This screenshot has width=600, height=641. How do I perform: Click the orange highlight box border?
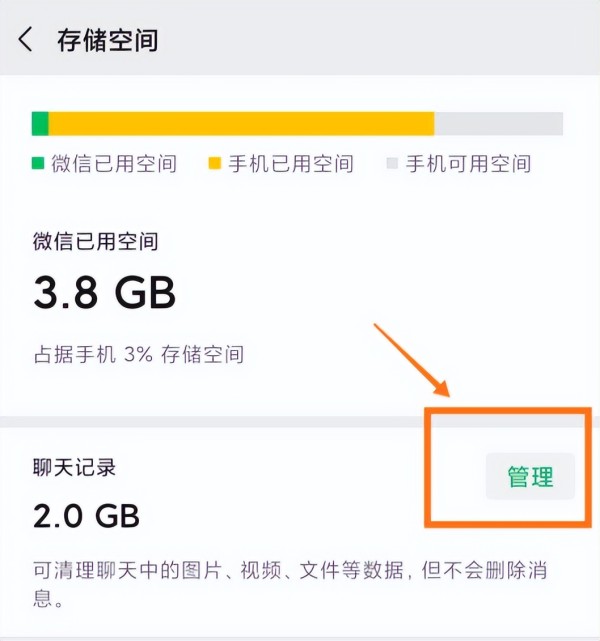click(508, 467)
